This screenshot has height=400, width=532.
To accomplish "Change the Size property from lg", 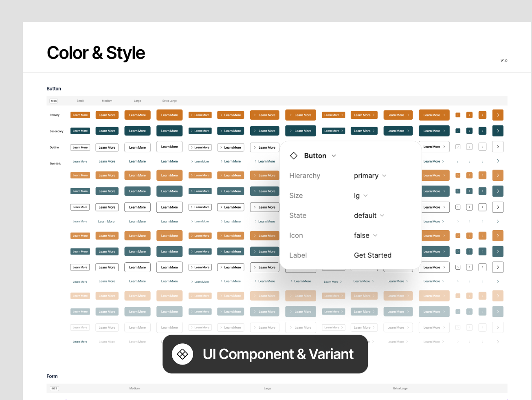I will click(361, 196).
